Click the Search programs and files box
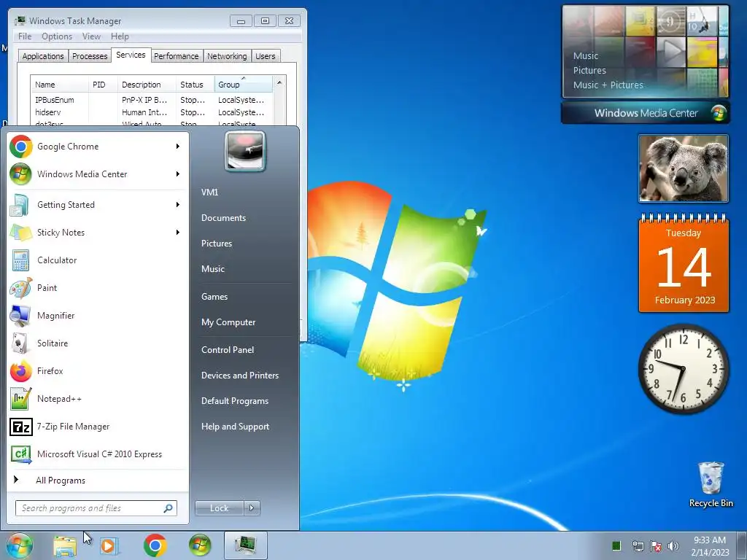Viewport: 747px width, 560px height. coord(96,508)
